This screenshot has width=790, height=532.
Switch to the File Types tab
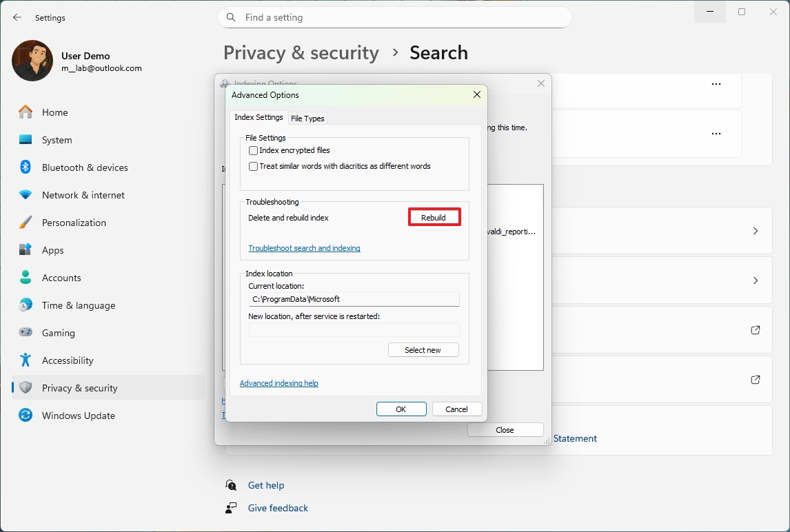[307, 119]
